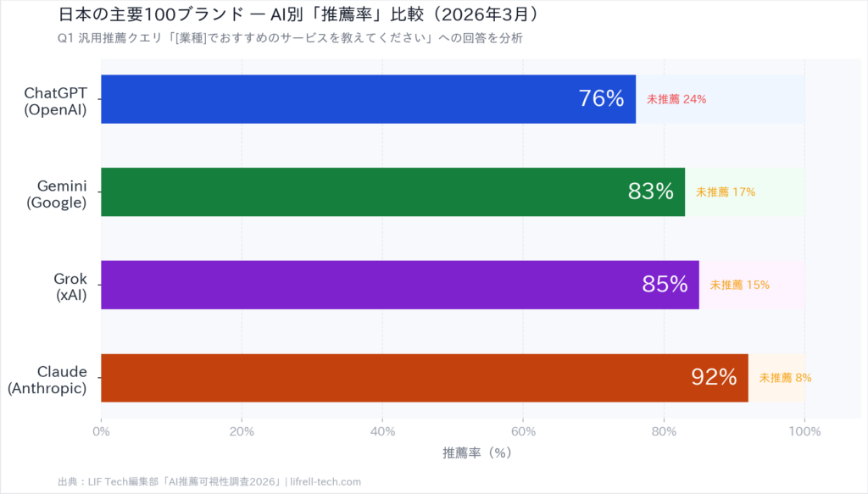
Task: Click the ChatGPT (OpenAI) axis label
Action: click(55, 100)
